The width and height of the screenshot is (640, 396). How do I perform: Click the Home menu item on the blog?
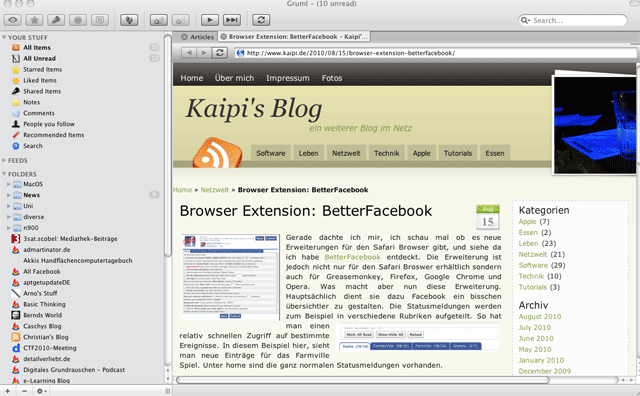(192, 78)
